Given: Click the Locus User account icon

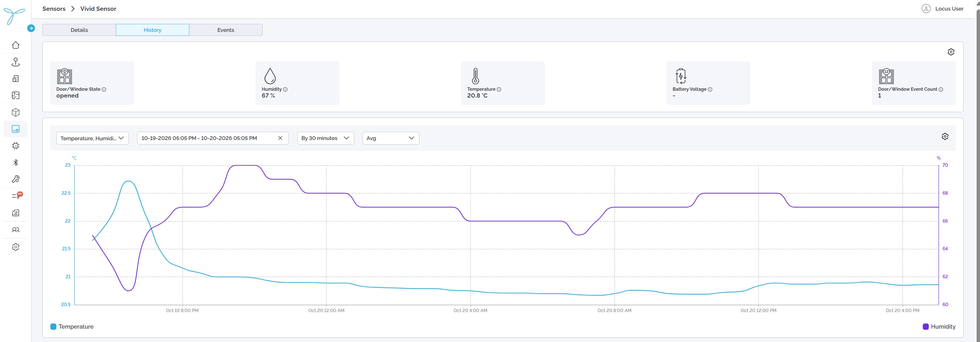Looking at the screenshot, I should (926, 9).
